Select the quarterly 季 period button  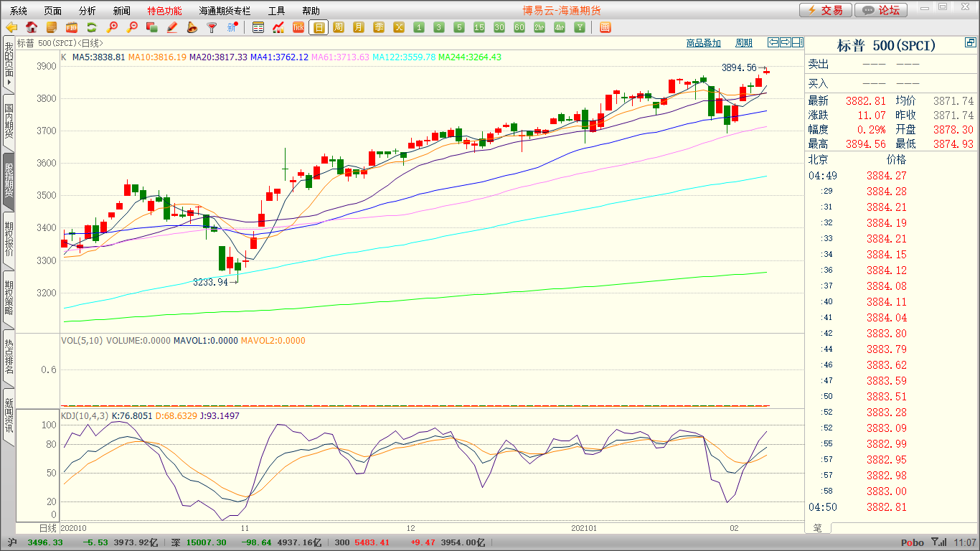point(379,27)
